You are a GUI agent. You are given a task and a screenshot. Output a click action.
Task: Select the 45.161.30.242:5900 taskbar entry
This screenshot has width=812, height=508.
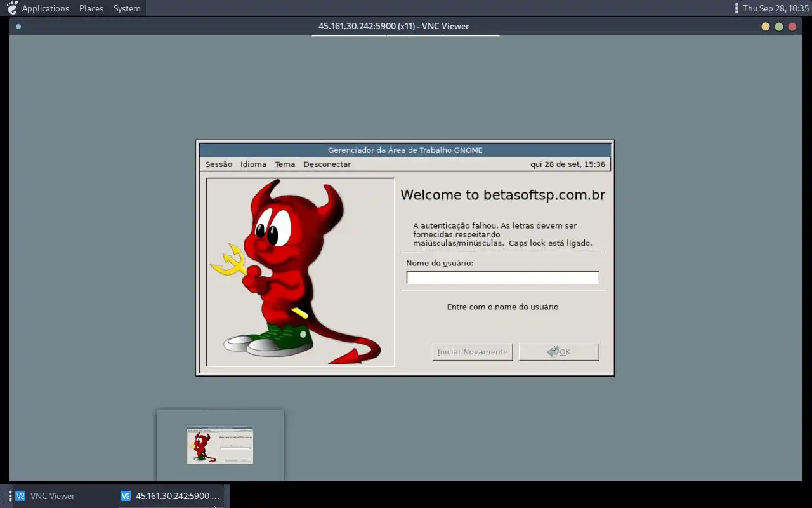(170, 496)
